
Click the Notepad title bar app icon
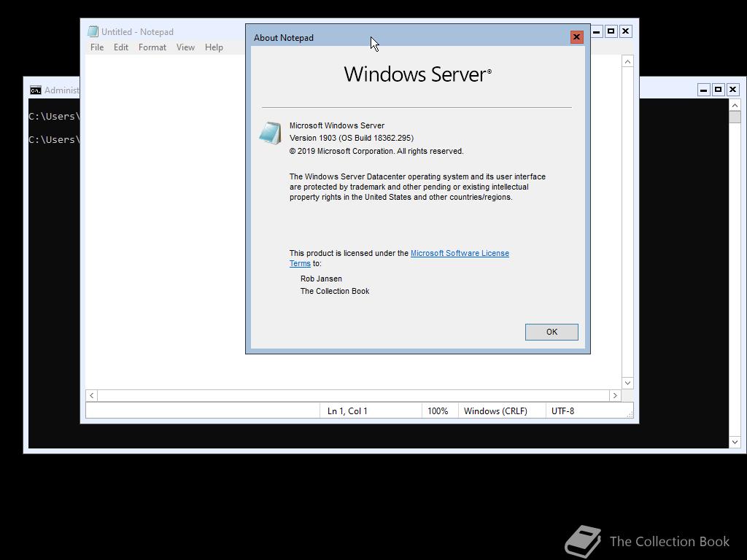pos(93,31)
